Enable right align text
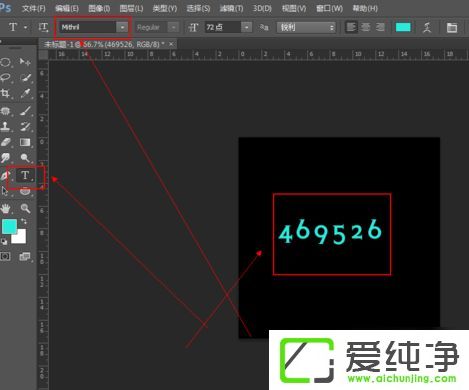This screenshot has width=469, height=390. tap(380, 27)
